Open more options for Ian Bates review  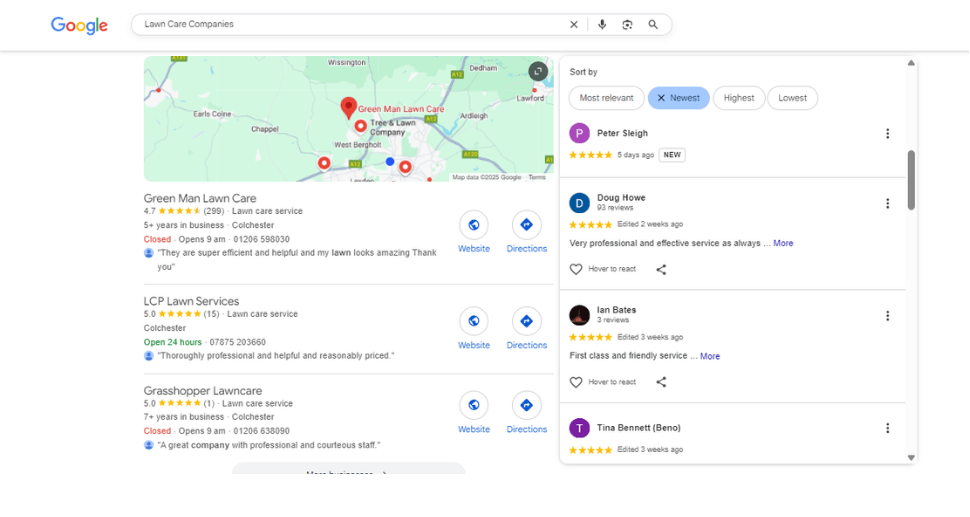tap(887, 316)
